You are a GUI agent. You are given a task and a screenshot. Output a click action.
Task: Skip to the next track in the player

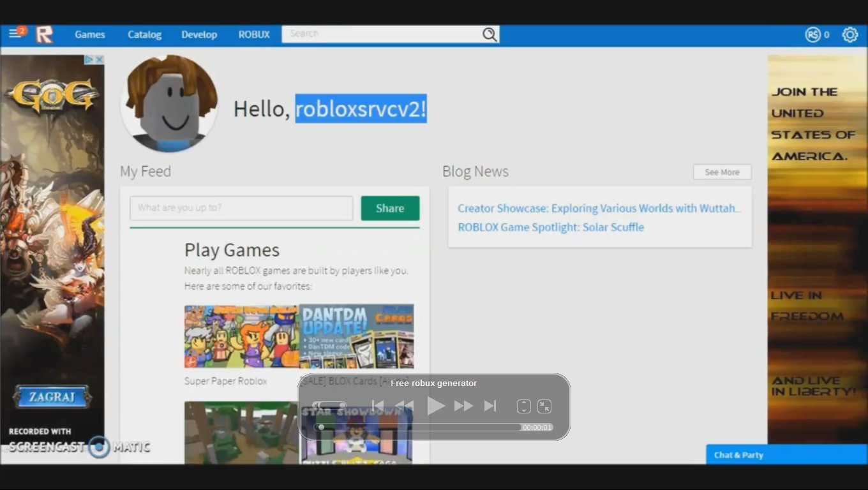coord(490,406)
